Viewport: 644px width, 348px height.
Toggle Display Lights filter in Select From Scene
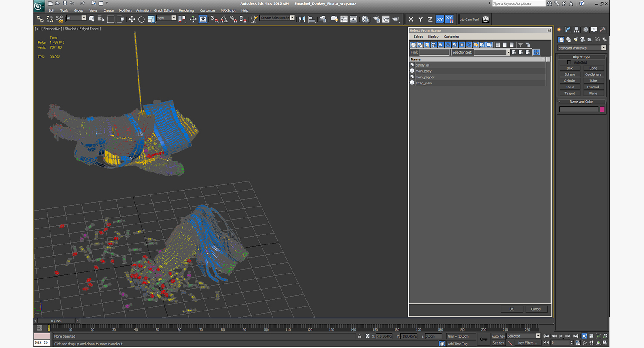point(427,45)
